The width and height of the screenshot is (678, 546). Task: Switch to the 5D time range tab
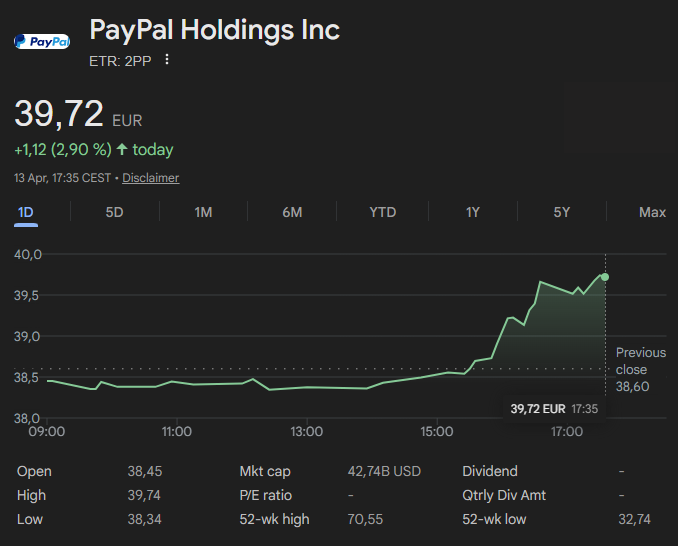pos(115,212)
